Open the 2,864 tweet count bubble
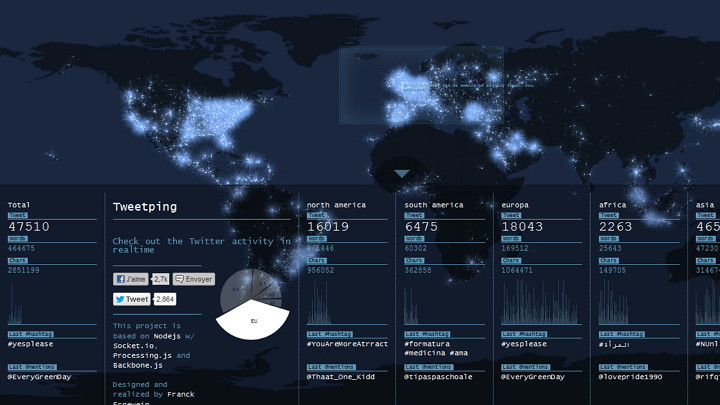This screenshot has height=405, width=720. click(x=164, y=299)
